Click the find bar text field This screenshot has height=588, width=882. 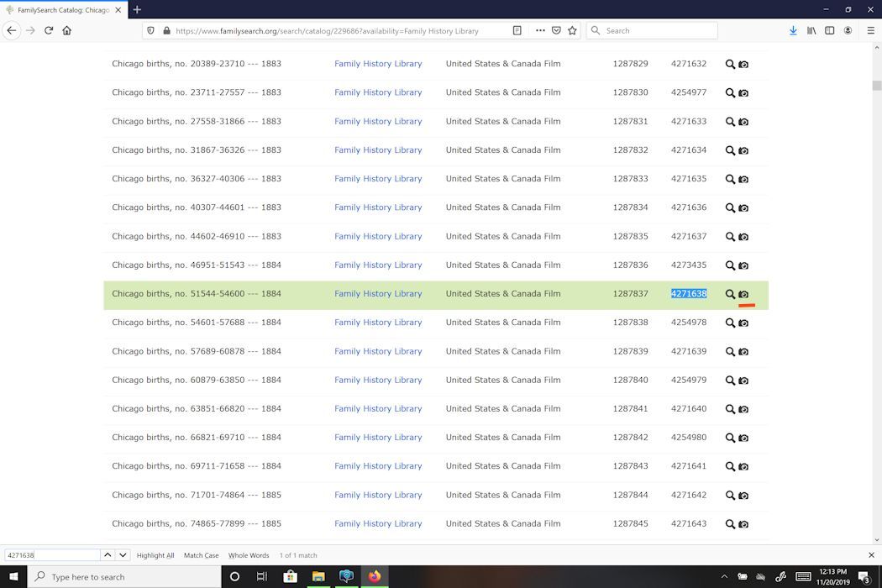click(52, 554)
